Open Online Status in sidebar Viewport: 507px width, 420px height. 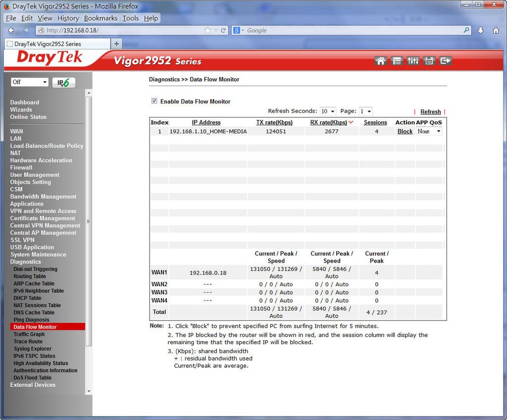[x=28, y=117]
